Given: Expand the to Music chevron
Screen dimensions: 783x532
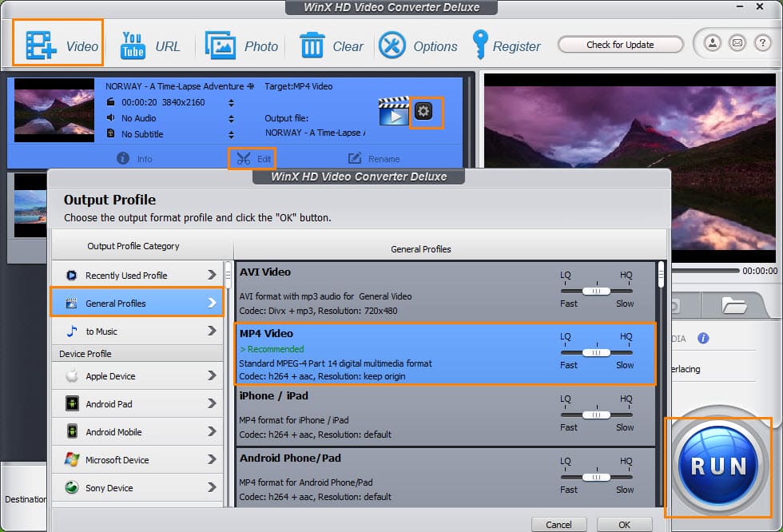Looking at the screenshot, I should click(212, 331).
